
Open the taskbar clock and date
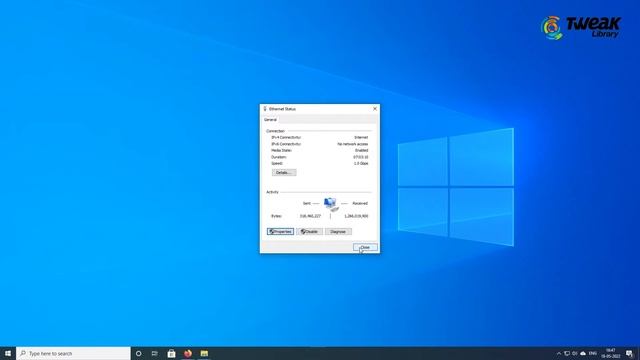tap(611, 353)
